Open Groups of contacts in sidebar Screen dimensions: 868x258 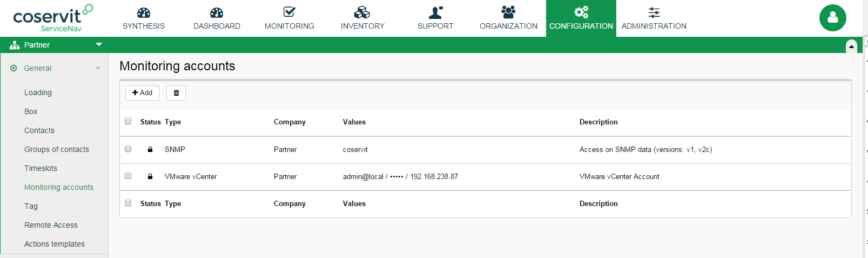57,149
